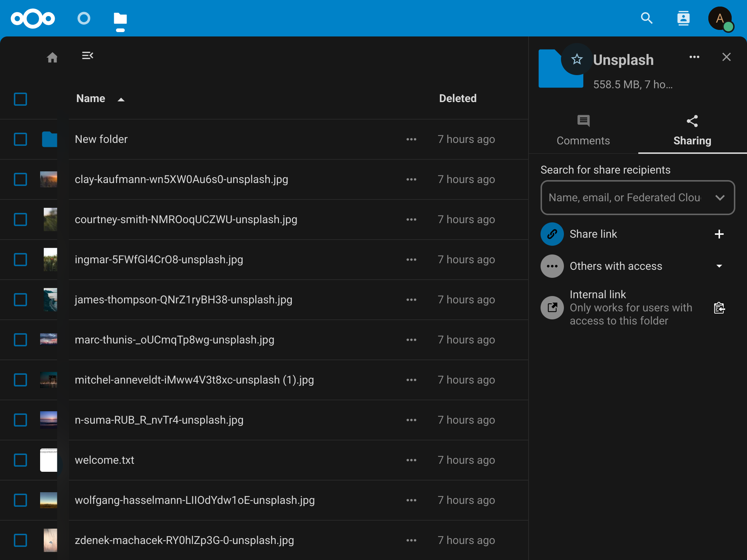
Task: Expand Others with access section
Action: coord(719,266)
